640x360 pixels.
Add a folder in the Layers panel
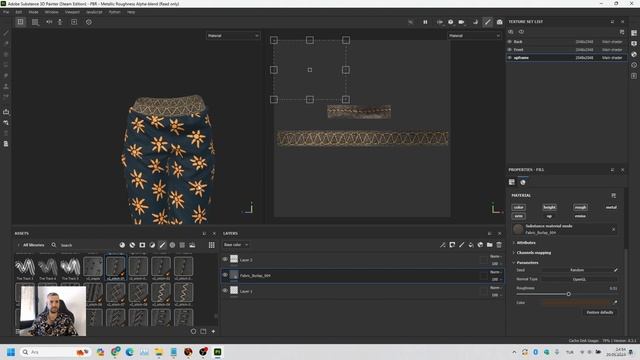(x=489, y=245)
